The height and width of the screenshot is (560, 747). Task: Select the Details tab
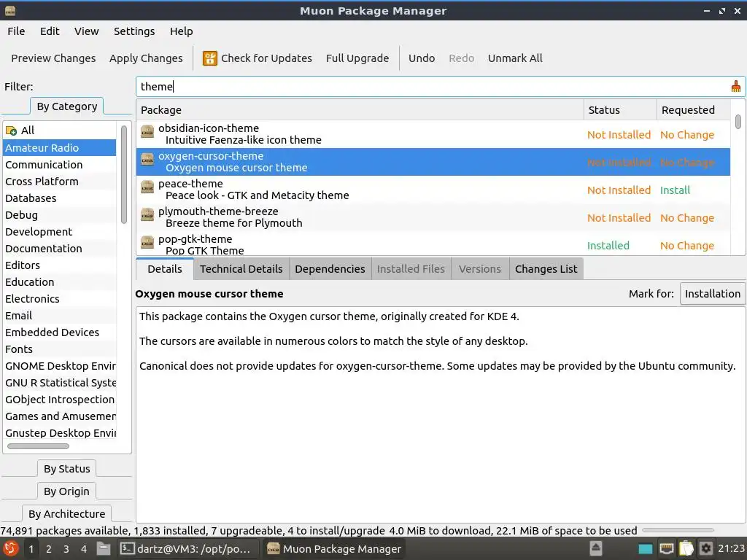click(165, 269)
